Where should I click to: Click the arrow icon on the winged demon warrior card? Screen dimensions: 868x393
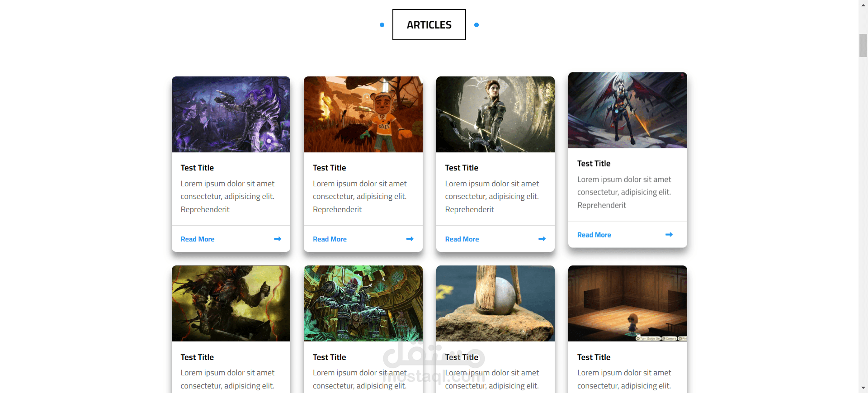[x=669, y=235]
